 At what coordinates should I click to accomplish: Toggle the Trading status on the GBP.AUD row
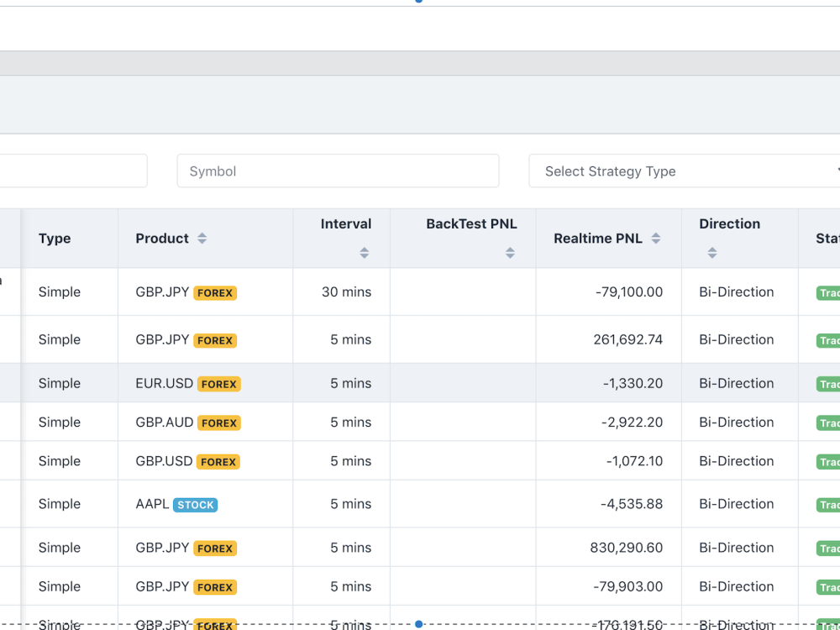(827, 423)
